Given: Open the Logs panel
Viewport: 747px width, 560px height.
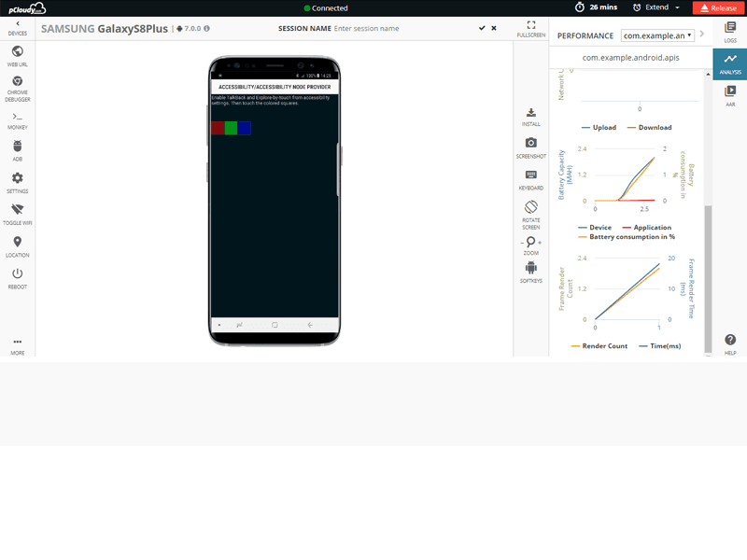Looking at the screenshot, I should pos(730,33).
